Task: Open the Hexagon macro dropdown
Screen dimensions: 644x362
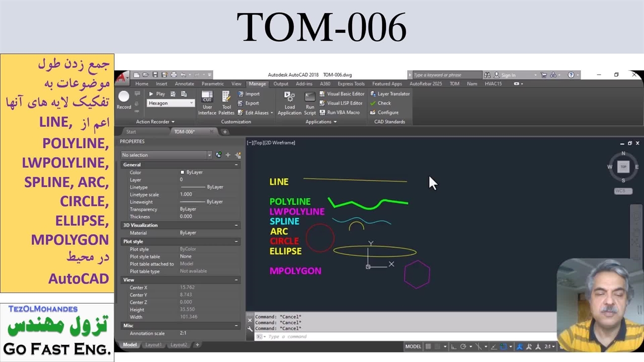Action: point(191,103)
